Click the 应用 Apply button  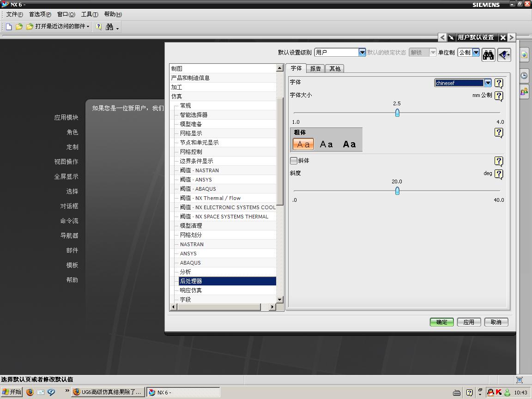(x=469, y=322)
